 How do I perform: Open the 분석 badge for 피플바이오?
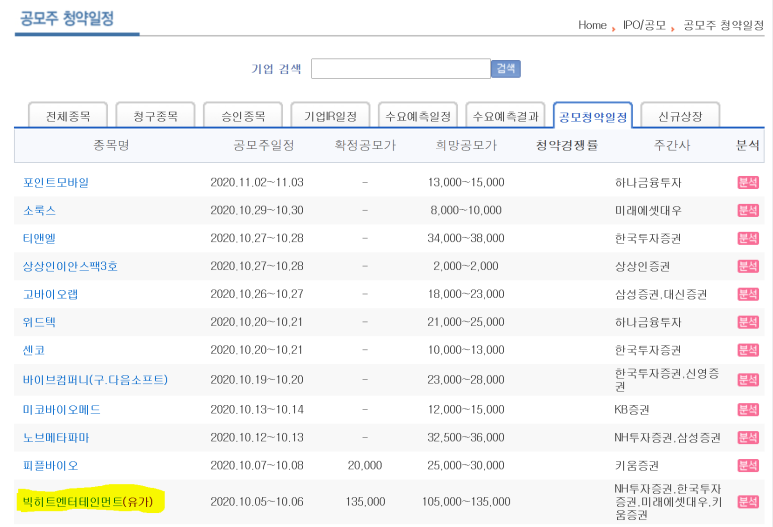click(748, 465)
